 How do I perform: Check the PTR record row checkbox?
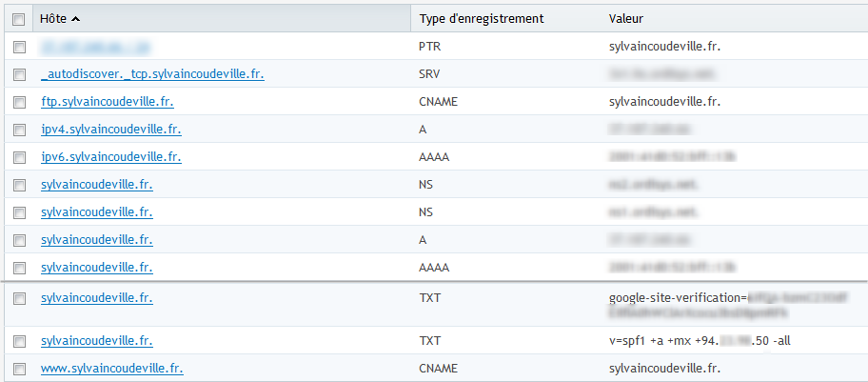tap(19, 48)
